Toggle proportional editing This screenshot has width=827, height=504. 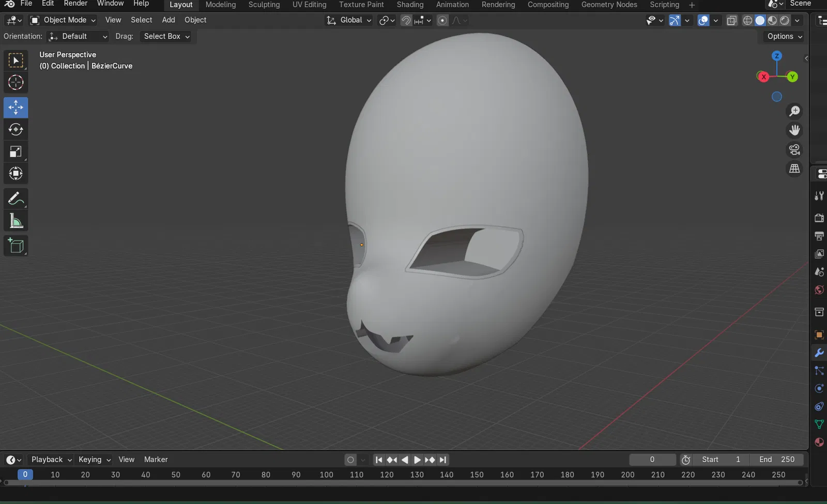click(x=442, y=21)
